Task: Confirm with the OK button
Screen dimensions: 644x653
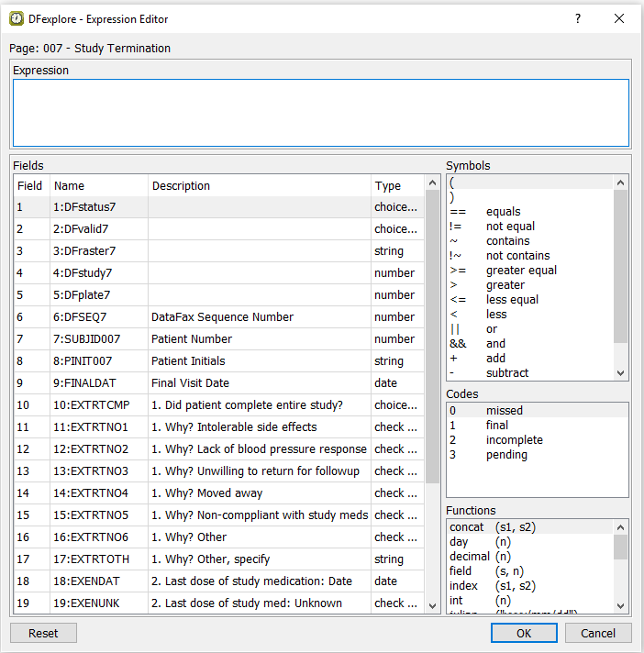Action: [523, 633]
